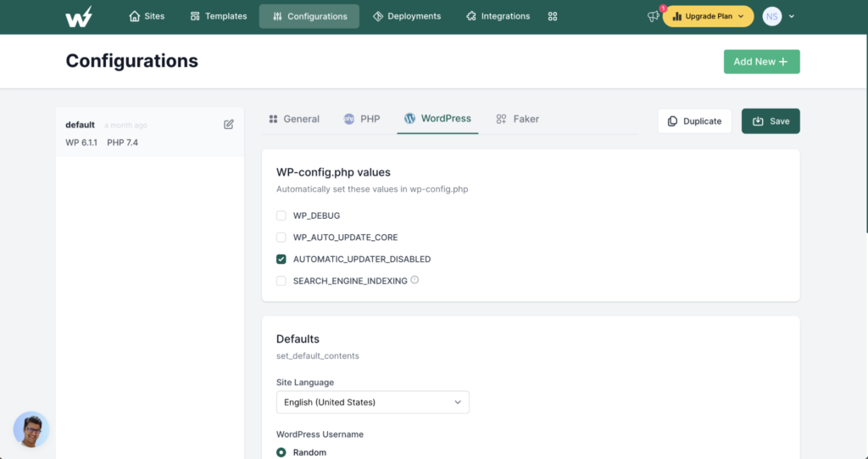868x459 pixels.
Task: Click the NS user avatar
Action: (x=771, y=17)
